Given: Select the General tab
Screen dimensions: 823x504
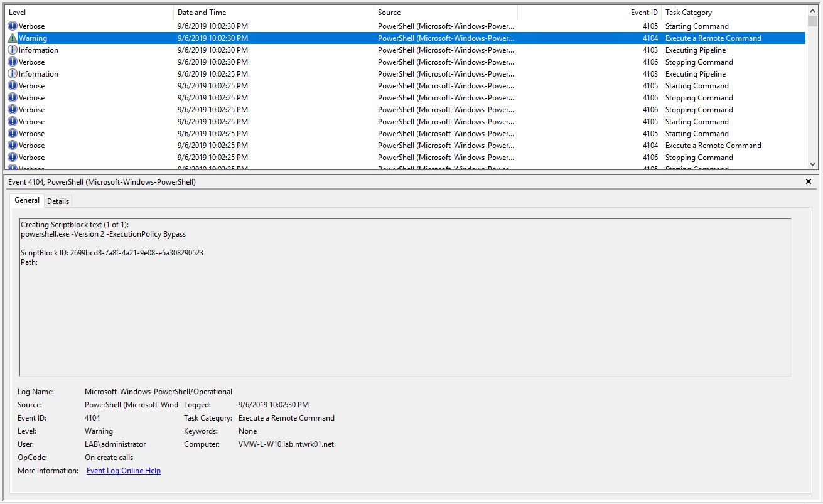Looking at the screenshot, I should (x=27, y=200).
